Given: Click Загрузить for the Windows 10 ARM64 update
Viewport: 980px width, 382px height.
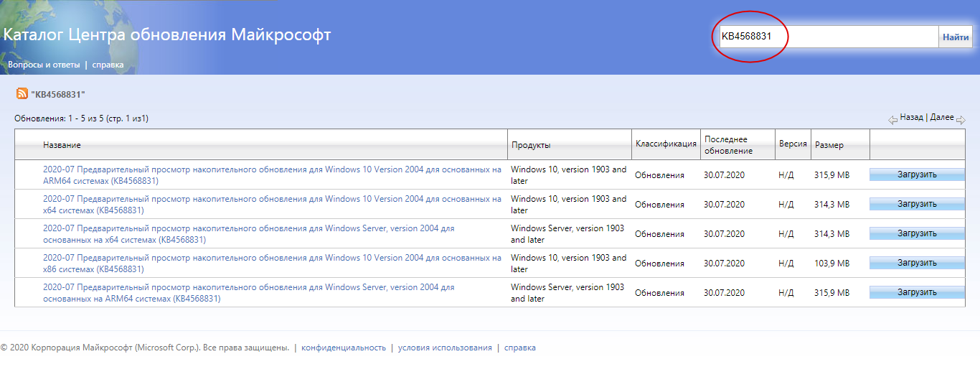Looking at the screenshot, I should pos(917,174).
